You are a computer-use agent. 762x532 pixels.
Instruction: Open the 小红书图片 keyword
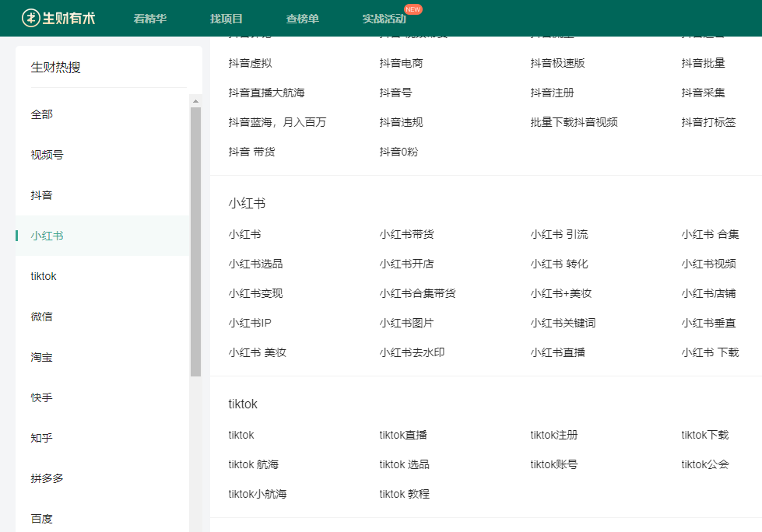click(x=407, y=324)
